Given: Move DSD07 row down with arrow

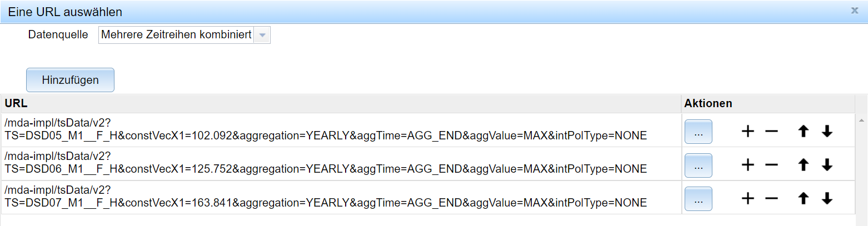Looking at the screenshot, I should (x=827, y=198).
